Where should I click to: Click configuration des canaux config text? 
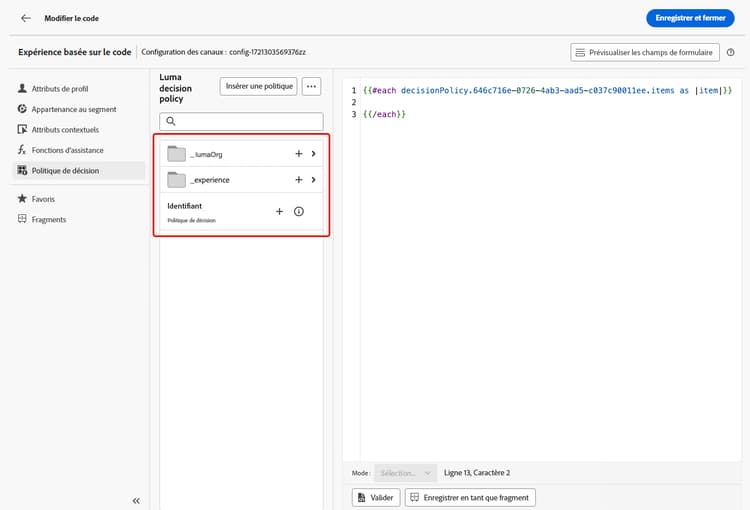pyautogui.click(x=223, y=52)
